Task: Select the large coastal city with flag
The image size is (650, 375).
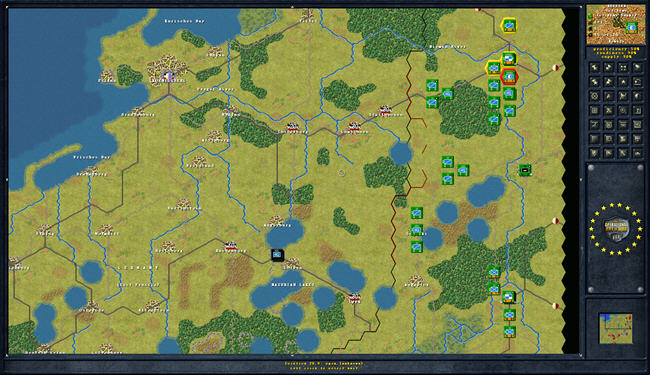Action: 167,70
